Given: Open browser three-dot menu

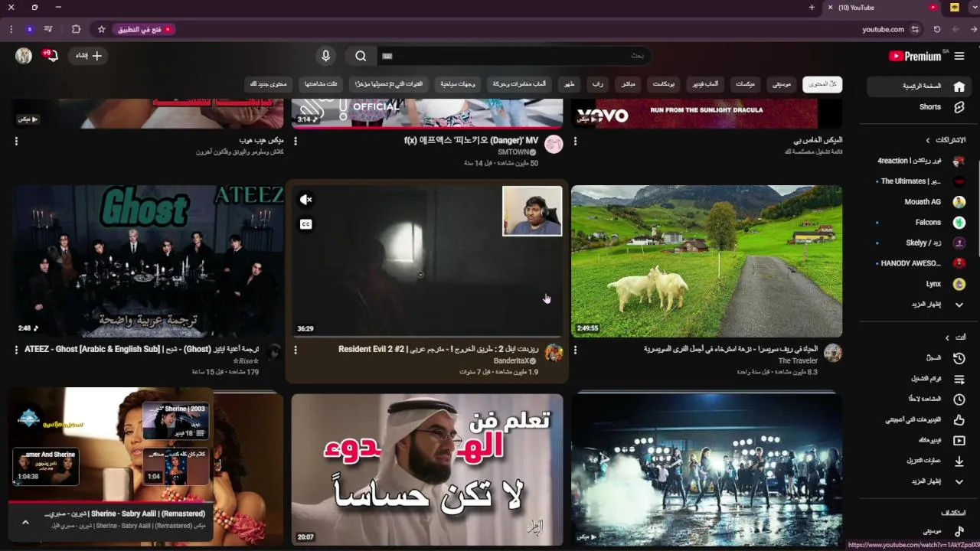Looking at the screenshot, I should click(11, 29).
